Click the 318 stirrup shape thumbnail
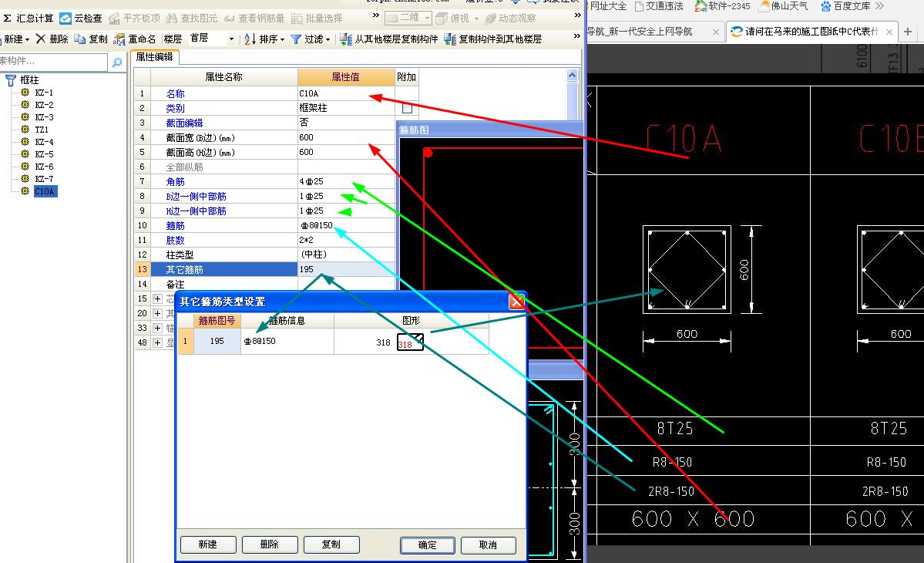 pos(410,342)
